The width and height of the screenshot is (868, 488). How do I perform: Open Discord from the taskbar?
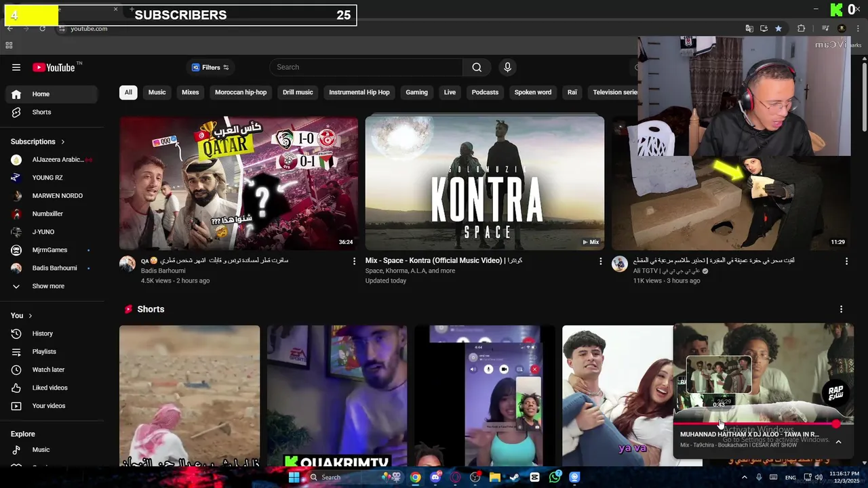pyautogui.click(x=435, y=477)
